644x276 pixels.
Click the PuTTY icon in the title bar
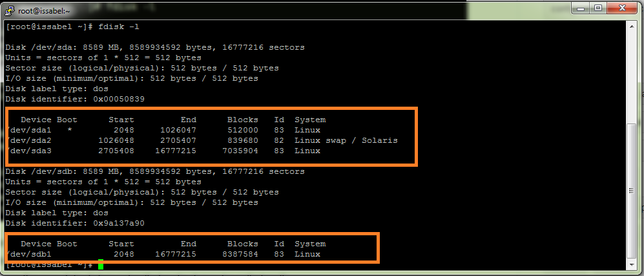pos(10,10)
